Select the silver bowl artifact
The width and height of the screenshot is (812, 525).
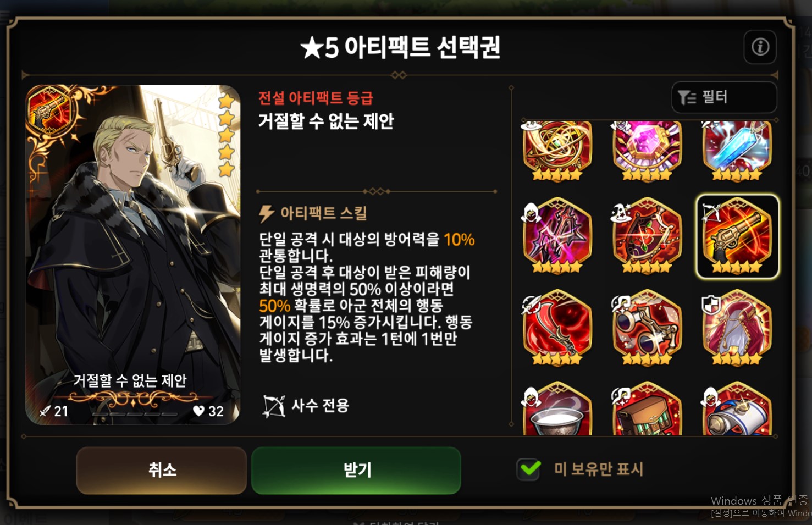coord(557,410)
